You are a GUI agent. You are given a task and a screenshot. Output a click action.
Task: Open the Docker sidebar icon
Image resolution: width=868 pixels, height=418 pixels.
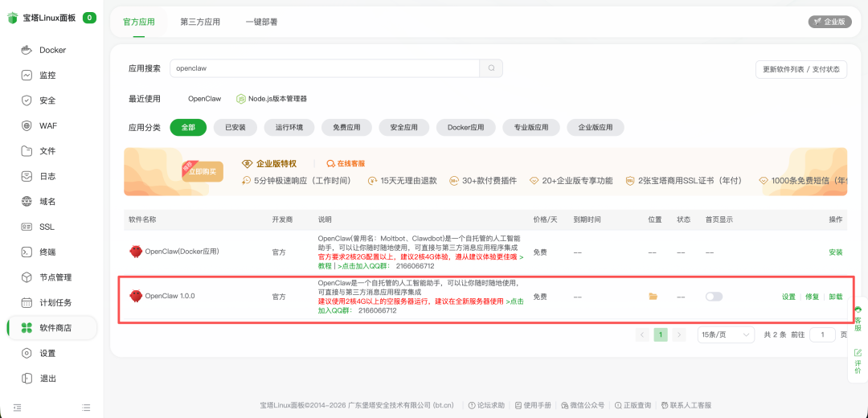pyautogui.click(x=27, y=50)
